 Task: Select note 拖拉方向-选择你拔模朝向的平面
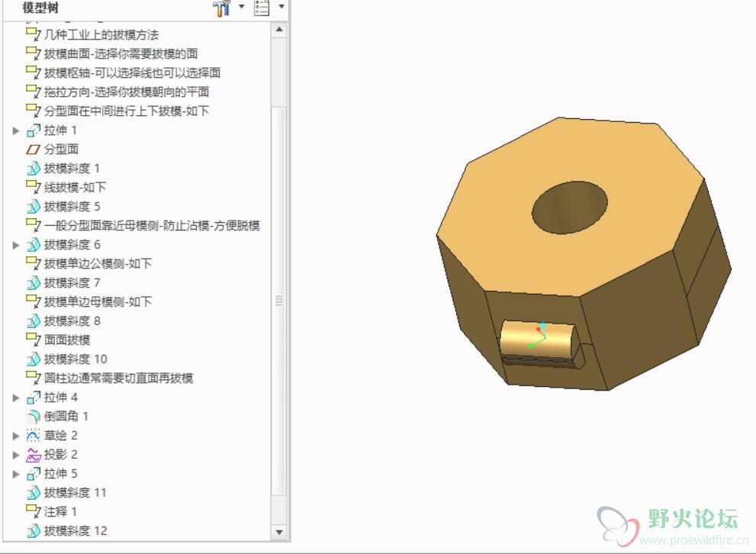click(x=127, y=92)
